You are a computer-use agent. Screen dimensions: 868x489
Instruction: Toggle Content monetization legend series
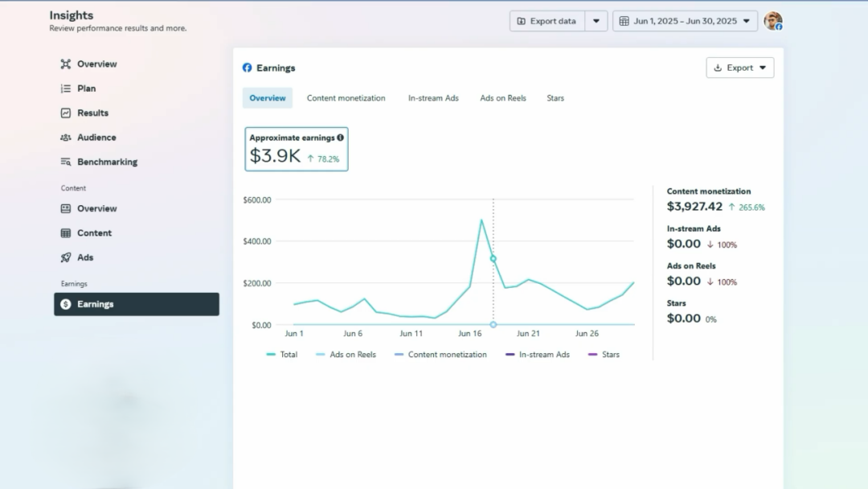pyautogui.click(x=440, y=355)
